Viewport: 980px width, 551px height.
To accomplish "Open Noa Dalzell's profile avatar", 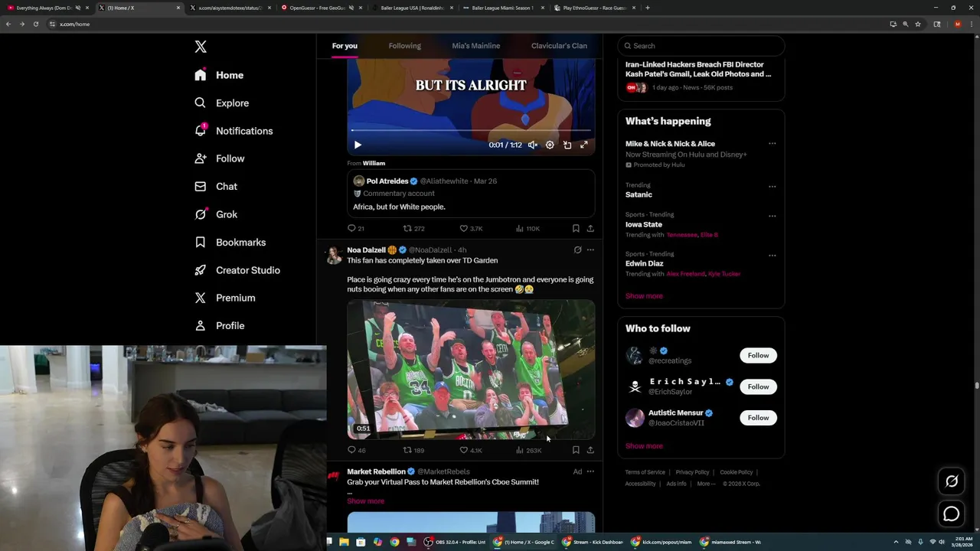I will [334, 256].
